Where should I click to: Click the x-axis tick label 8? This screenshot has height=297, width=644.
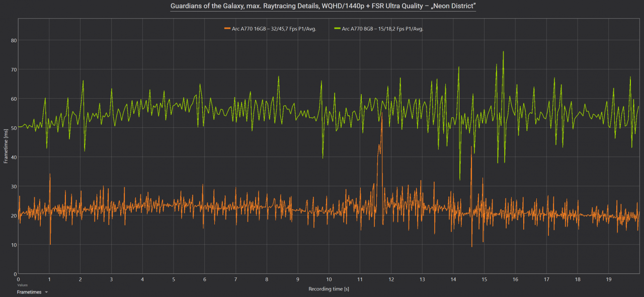tap(267, 279)
